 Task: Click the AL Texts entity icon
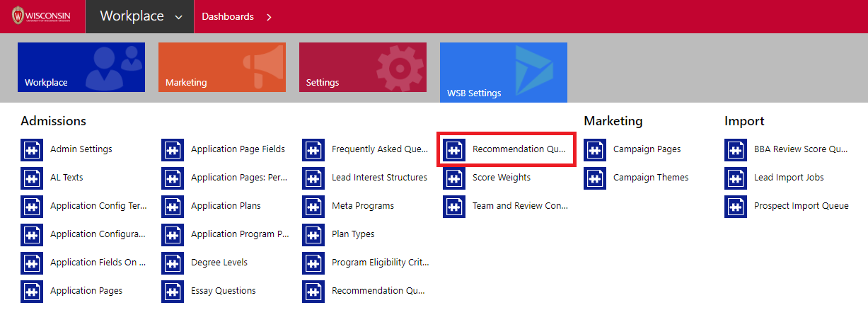pos(32,178)
